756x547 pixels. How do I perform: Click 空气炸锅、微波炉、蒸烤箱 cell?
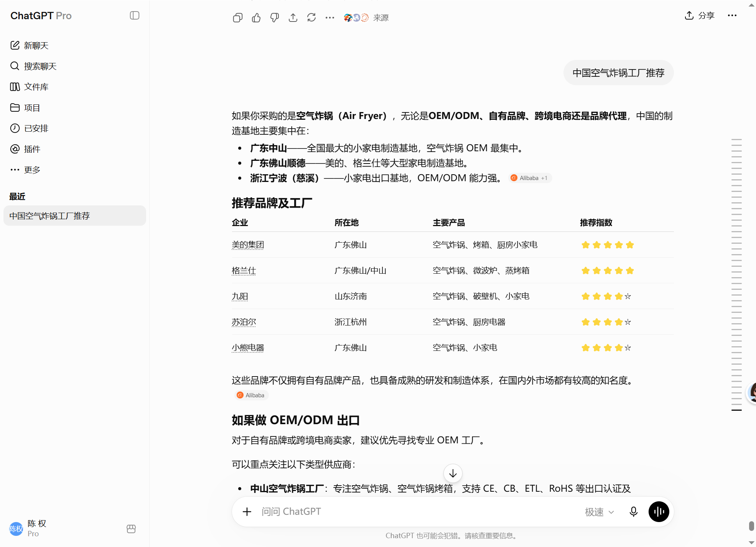pyautogui.click(x=481, y=271)
